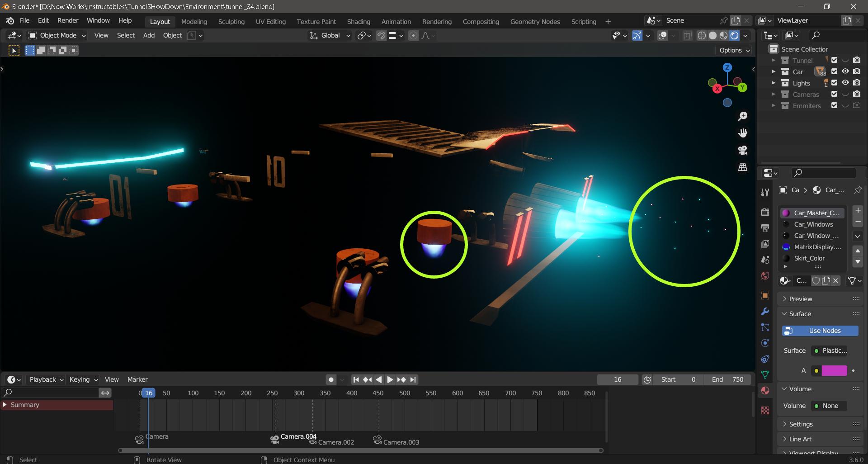Open the viewport Options dropdown
The height and width of the screenshot is (464, 868).
(734, 50)
